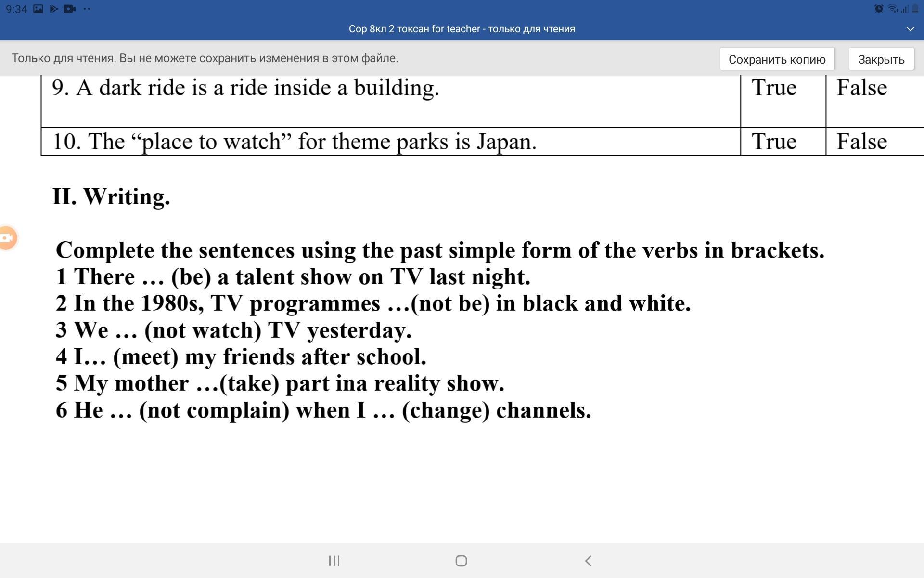Tap the document title in the header bar
The height and width of the screenshot is (578, 924).
click(x=462, y=29)
